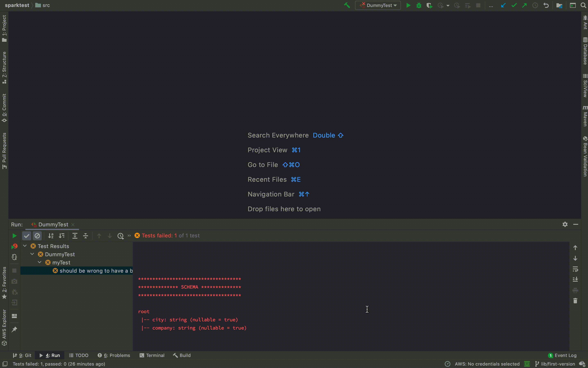Toggle Show Ignored tests button
The width and height of the screenshot is (588, 368).
point(37,236)
